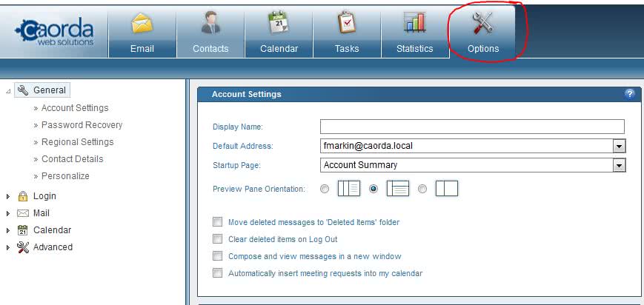Expand the Mail tree section arrow
The image size is (644, 305).
pyautogui.click(x=8, y=214)
